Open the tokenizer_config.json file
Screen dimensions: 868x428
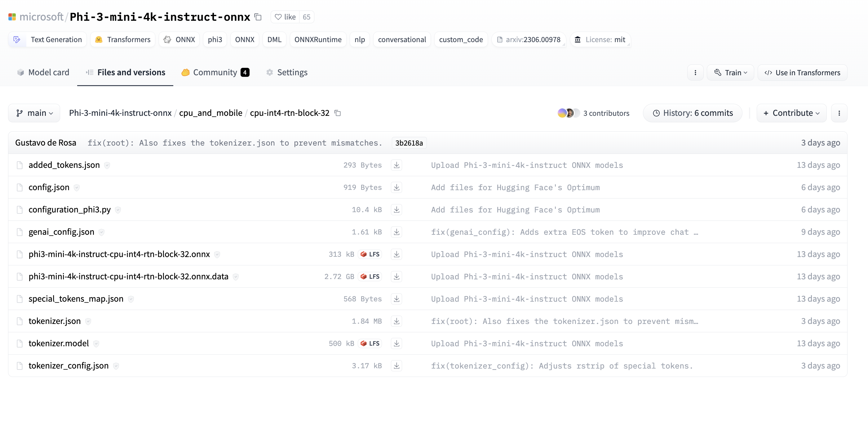[69, 365]
